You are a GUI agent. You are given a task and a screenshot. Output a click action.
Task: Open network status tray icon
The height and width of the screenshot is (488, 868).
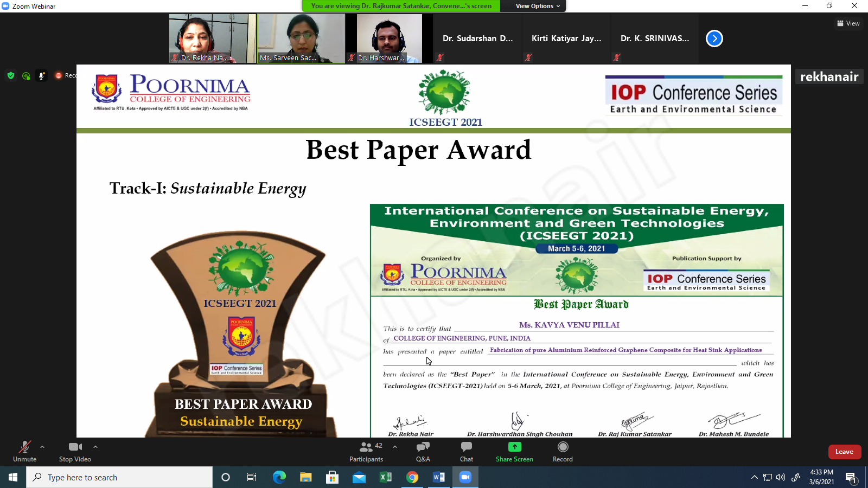767,477
